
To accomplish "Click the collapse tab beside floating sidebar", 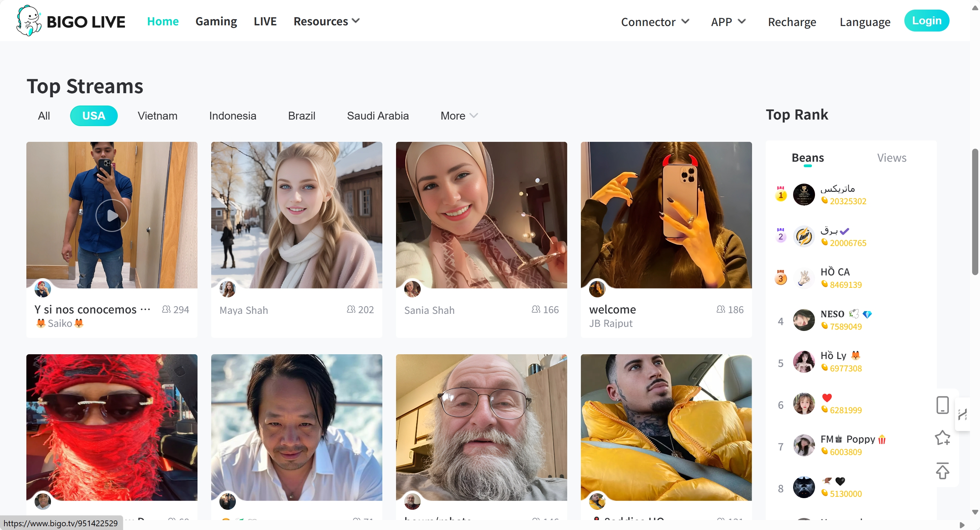I will click(963, 414).
